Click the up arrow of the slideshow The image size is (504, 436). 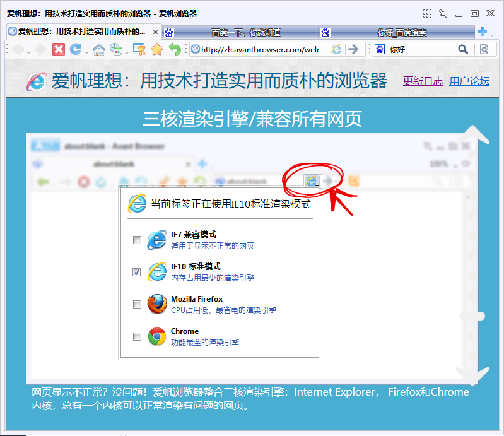tap(473, 135)
